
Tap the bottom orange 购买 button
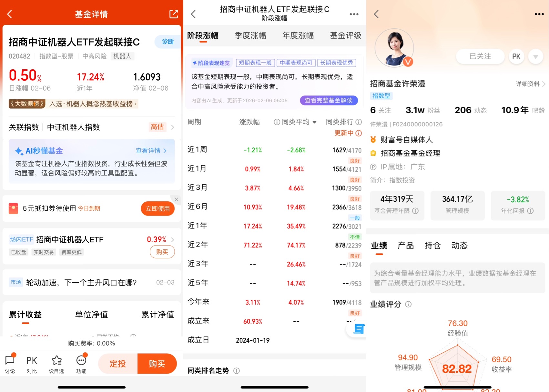pos(157,364)
